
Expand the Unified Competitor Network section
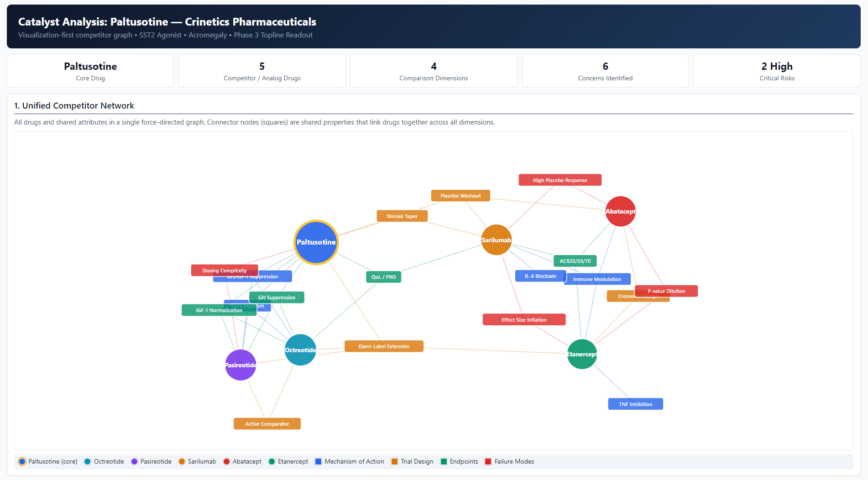click(74, 105)
